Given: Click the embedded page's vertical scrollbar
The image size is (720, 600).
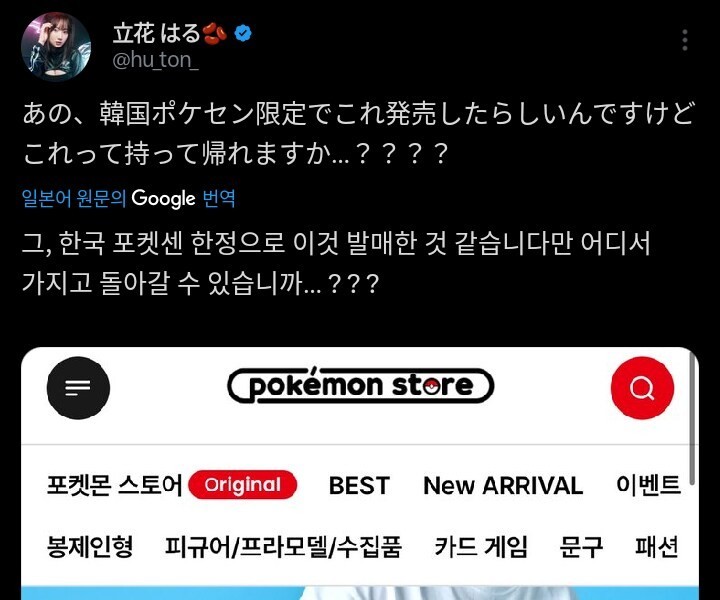Looking at the screenshot, I should [x=692, y=420].
